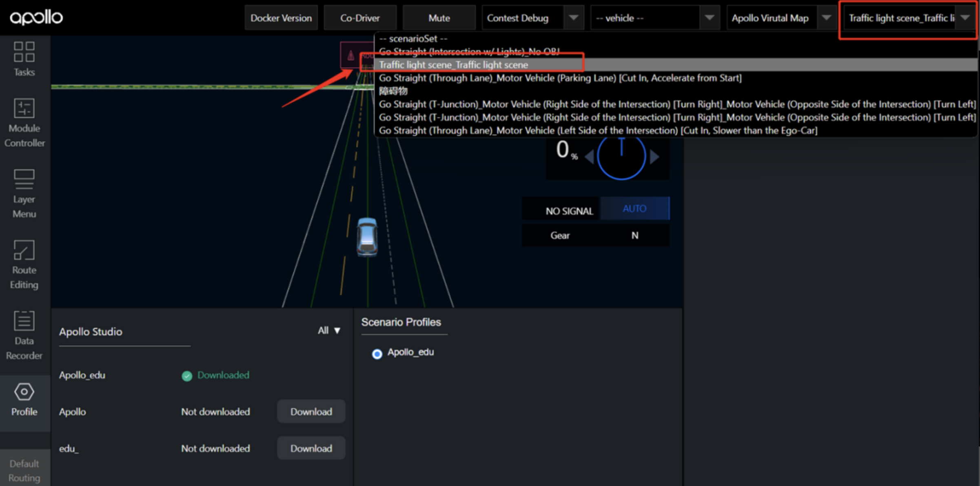Image resolution: width=980 pixels, height=486 pixels.
Task: Click the red warning triangle icon
Action: [x=350, y=55]
